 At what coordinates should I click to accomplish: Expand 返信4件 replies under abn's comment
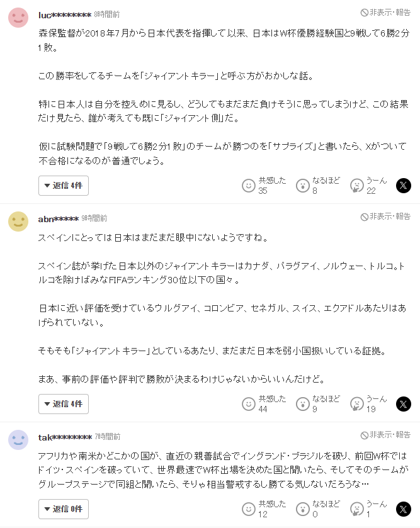pos(64,403)
